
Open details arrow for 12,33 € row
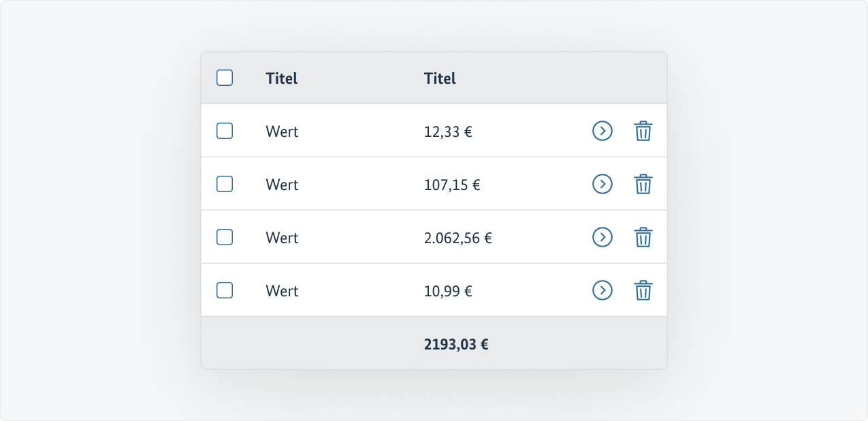click(602, 131)
